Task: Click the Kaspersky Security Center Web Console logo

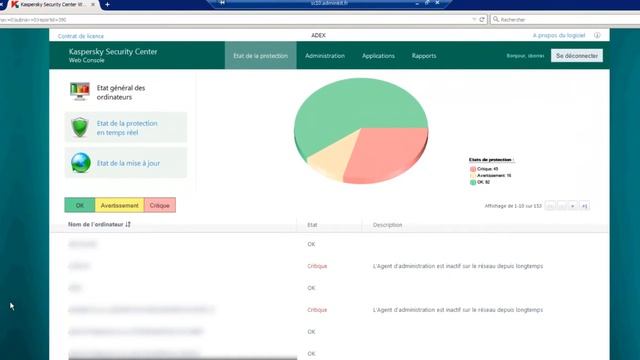Action: (x=113, y=55)
